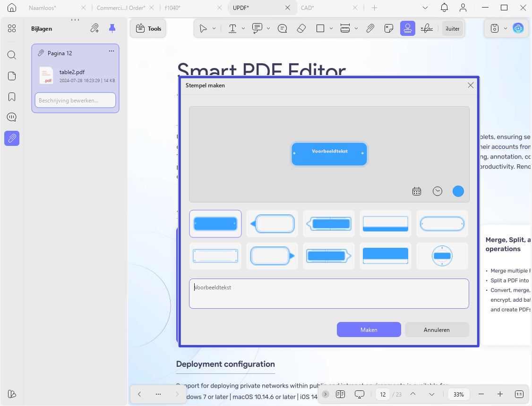Expand the text markup dropdown
Screen dimensions: 532x406
[243, 28]
